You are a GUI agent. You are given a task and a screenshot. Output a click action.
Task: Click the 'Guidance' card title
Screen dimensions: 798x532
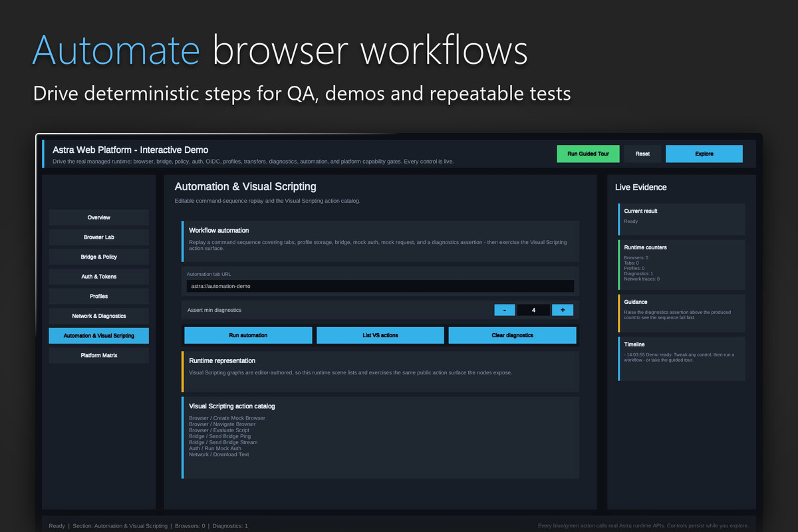click(x=636, y=302)
